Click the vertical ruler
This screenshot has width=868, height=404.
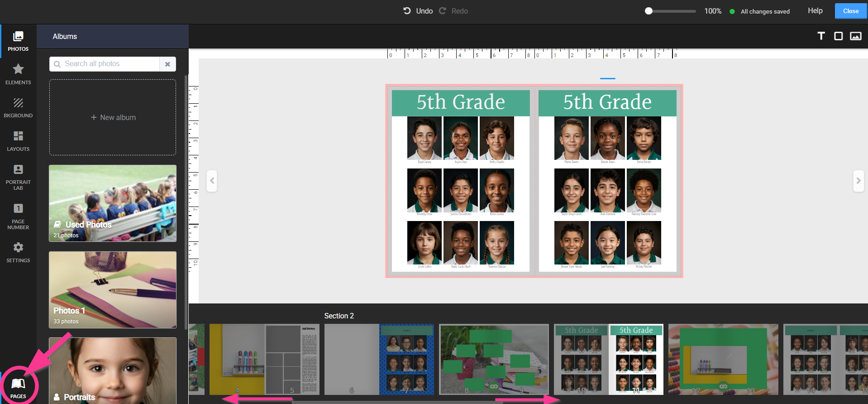tap(194, 179)
